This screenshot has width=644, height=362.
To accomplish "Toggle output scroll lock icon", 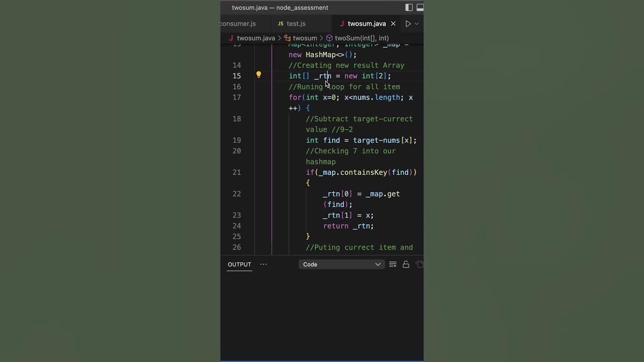I will 406,264.
